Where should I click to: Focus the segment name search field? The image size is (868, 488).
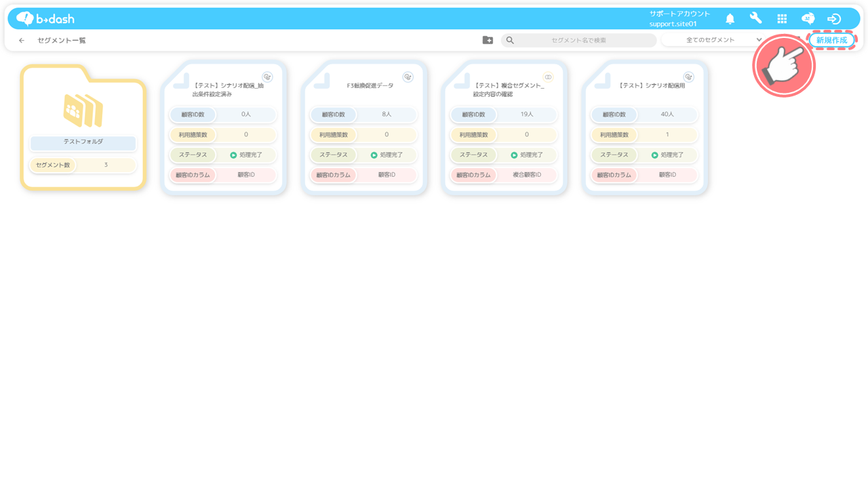(x=578, y=40)
